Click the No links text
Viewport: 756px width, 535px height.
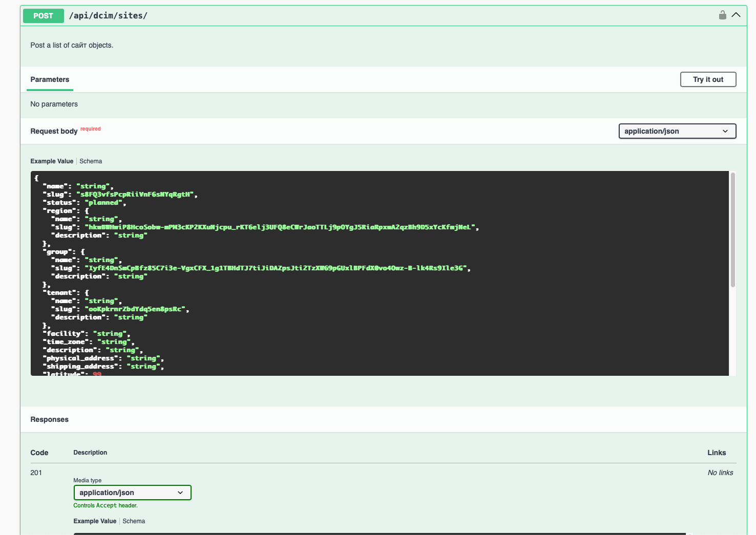click(x=720, y=473)
